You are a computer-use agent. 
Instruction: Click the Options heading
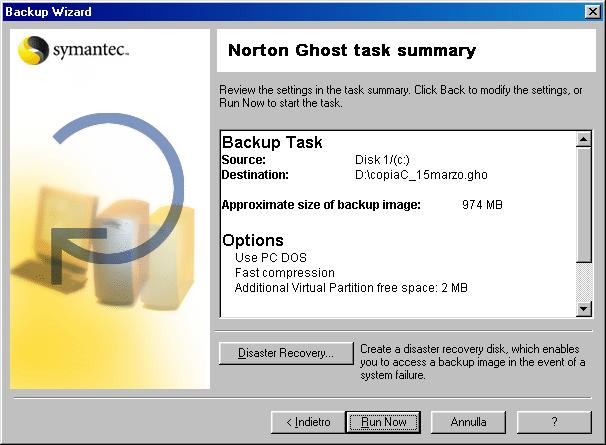253,240
